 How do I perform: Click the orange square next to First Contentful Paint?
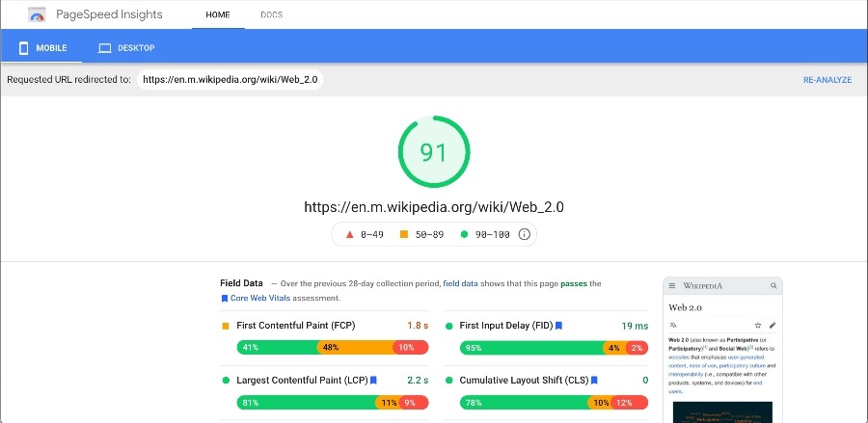[x=226, y=327]
